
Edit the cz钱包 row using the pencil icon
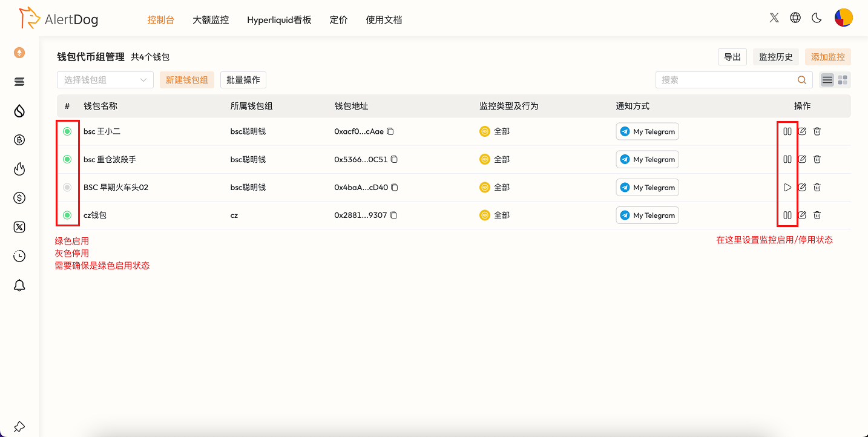click(x=802, y=215)
